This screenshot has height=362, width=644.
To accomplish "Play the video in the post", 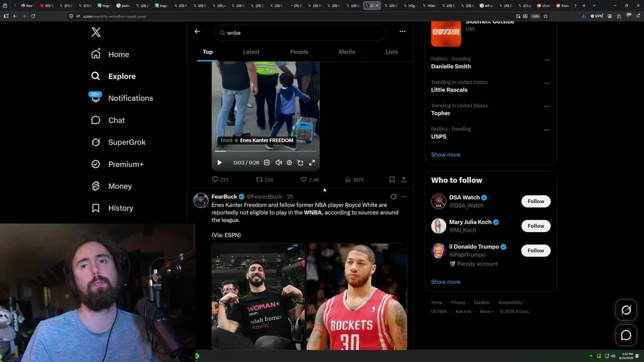I will coord(219,163).
